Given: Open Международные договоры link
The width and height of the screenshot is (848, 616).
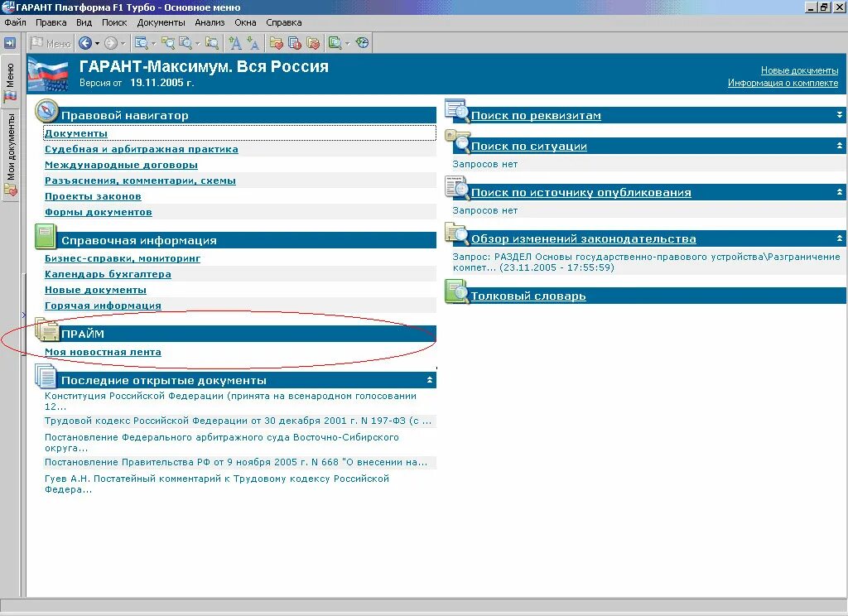Looking at the screenshot, I should click(x=121, y=165).
